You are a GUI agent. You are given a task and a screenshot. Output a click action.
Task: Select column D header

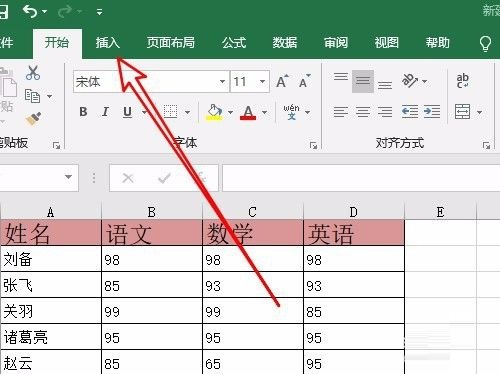point(354,211)
